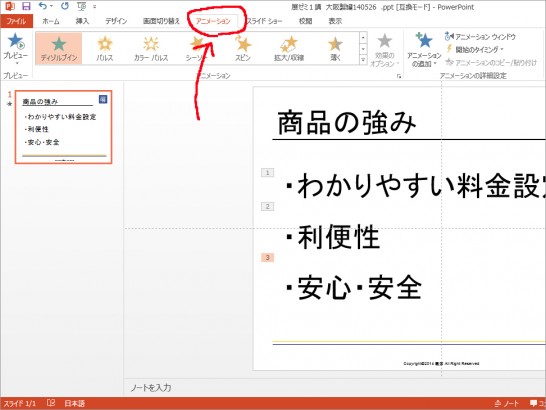Click the slide footer copyright text
The width and height of the screenshot is (546, 410).
[x=441, y=363]
